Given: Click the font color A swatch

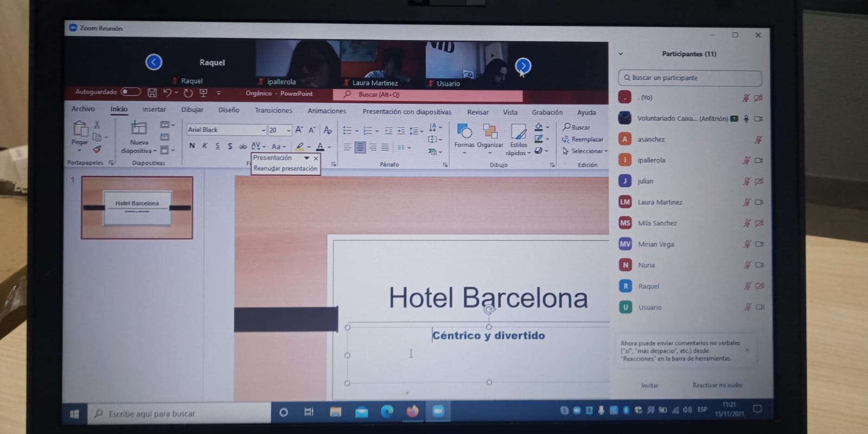Looking at the screenshot, I should (x=320, y=146).
